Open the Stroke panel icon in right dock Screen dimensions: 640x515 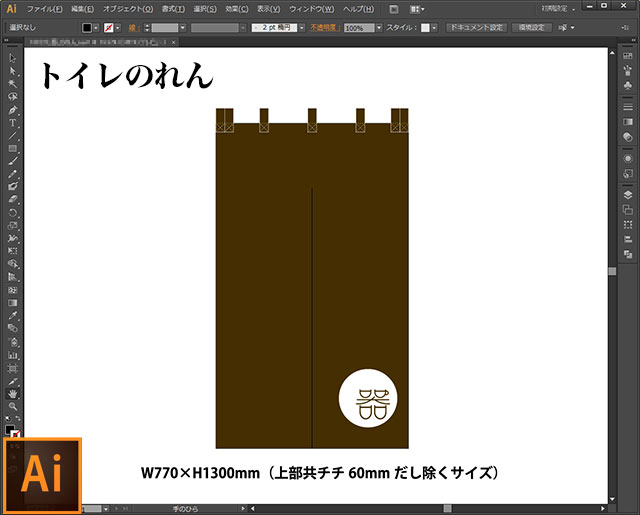(627, 105)
